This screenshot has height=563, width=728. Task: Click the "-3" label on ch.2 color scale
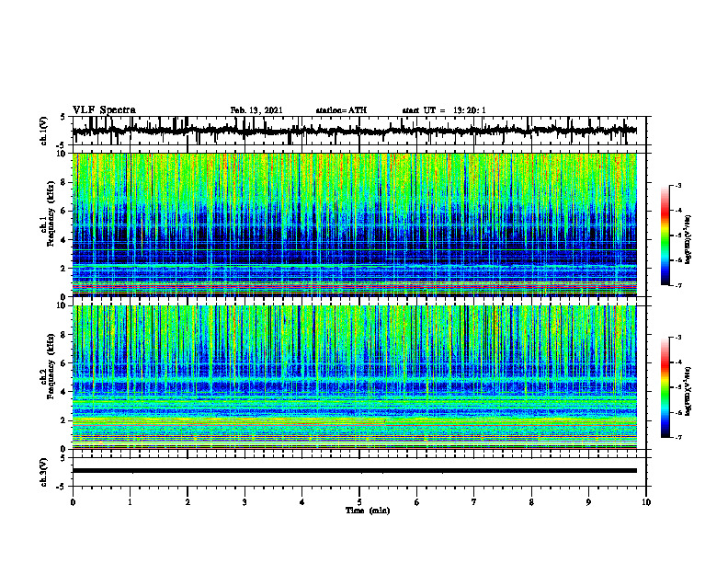click(678, 338)
